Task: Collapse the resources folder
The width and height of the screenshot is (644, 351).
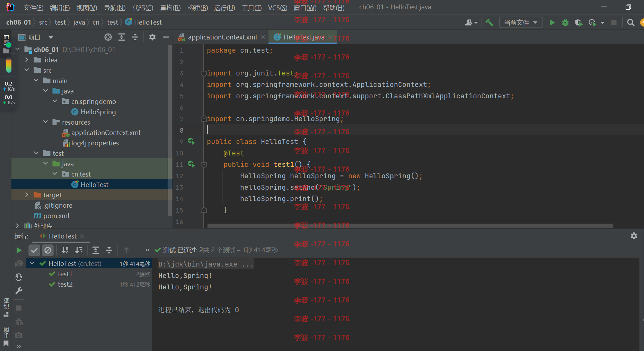Action: click(x=45, y=122)
